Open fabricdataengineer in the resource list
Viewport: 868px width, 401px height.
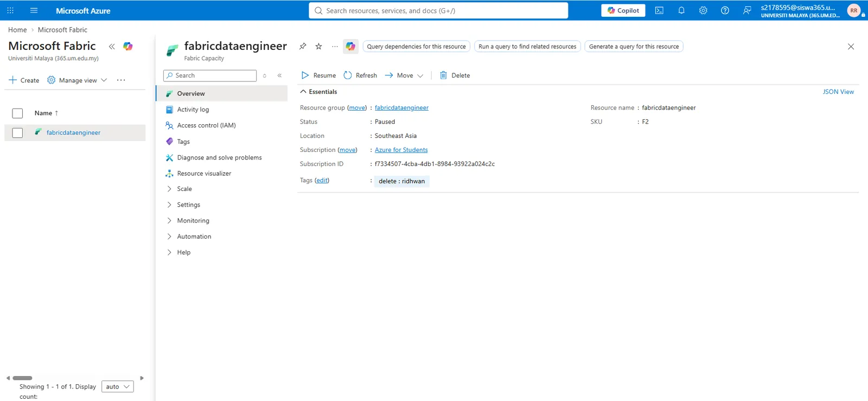tap(73, 132)
